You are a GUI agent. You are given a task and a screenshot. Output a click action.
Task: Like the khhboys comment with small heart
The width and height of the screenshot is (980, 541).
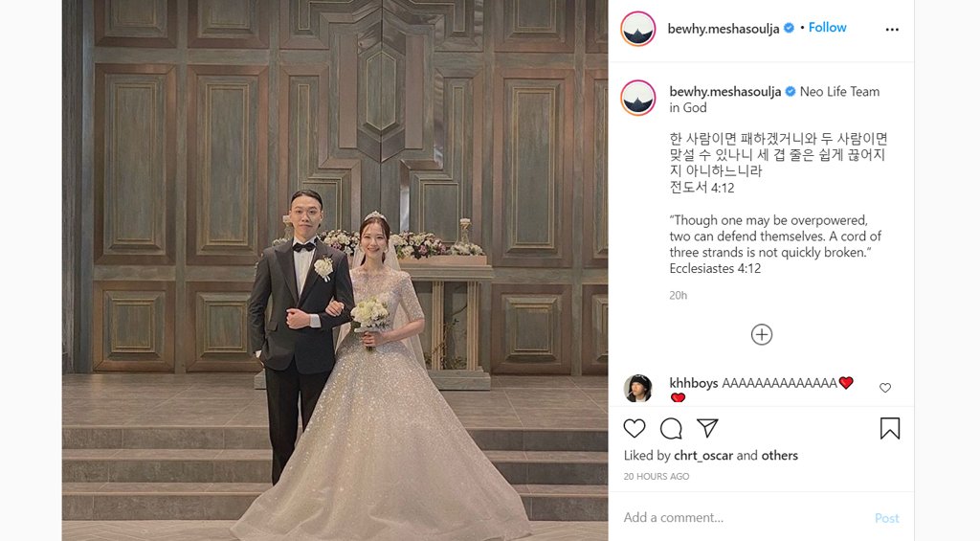(x=885, y=388)
